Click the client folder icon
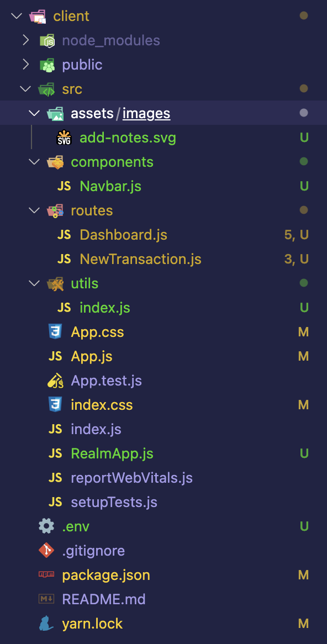Viewport: 327px width, 644px height. click(x=38, y=16)
